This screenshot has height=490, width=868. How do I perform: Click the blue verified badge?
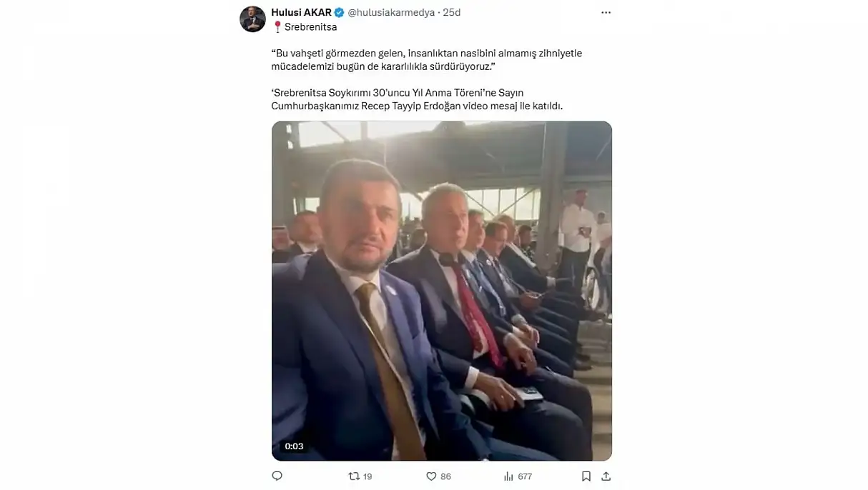pos(340,12)
